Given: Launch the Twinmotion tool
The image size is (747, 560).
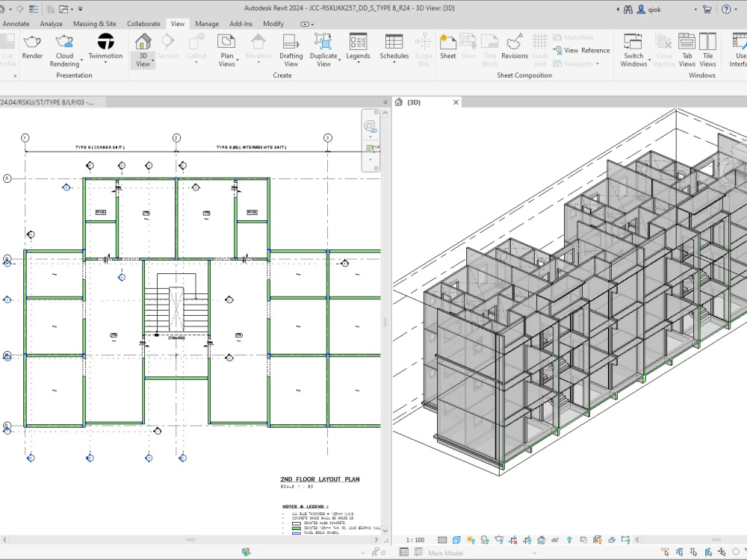Looking at the screenshot, I should click(105, 46).
